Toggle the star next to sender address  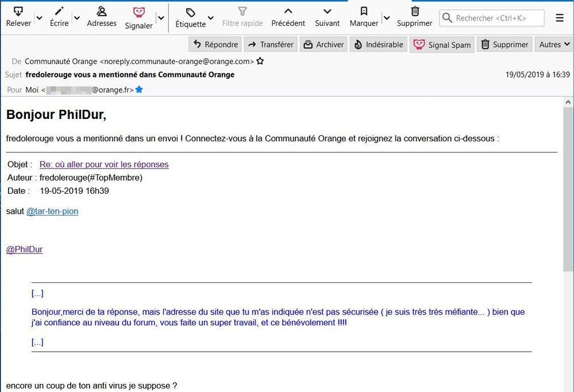[x=260, y=61]
